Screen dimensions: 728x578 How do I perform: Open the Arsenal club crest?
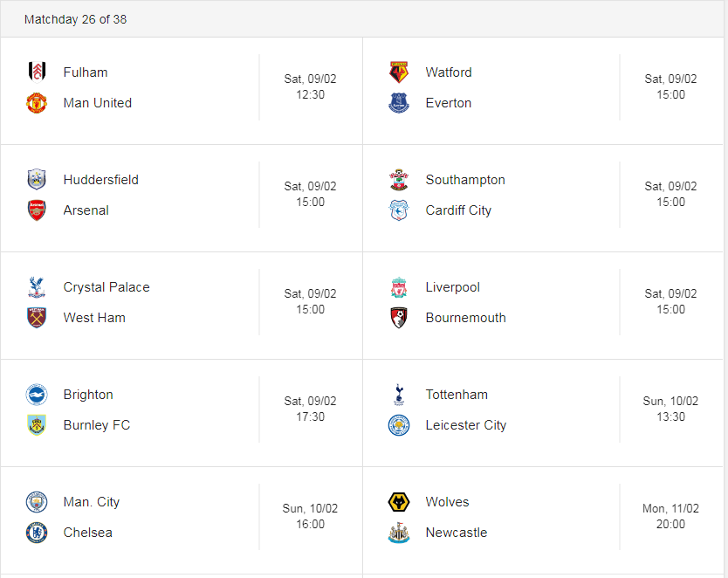(37, 210)
